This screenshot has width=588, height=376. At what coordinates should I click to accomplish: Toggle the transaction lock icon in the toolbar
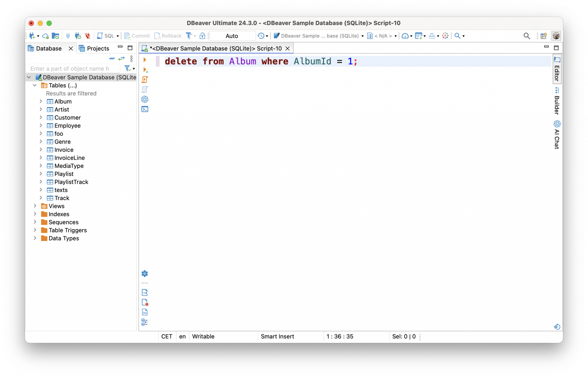[x=202, y=36]
